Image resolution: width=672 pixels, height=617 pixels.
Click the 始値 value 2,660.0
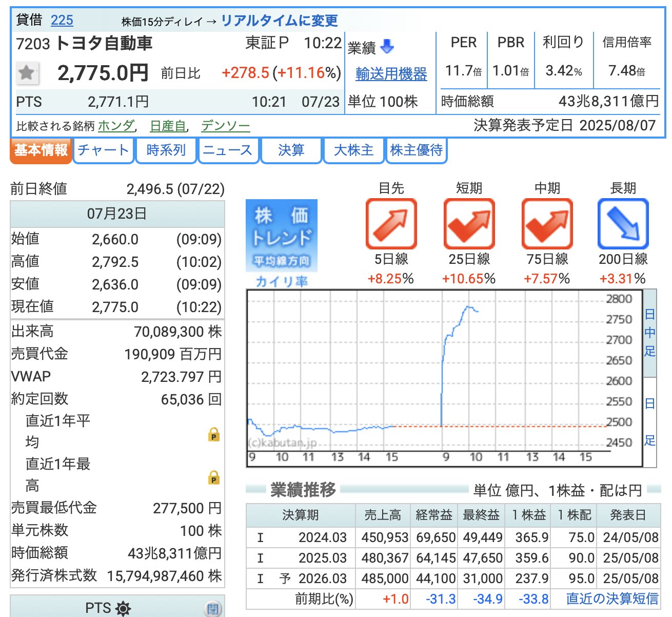tap(115, 240)
